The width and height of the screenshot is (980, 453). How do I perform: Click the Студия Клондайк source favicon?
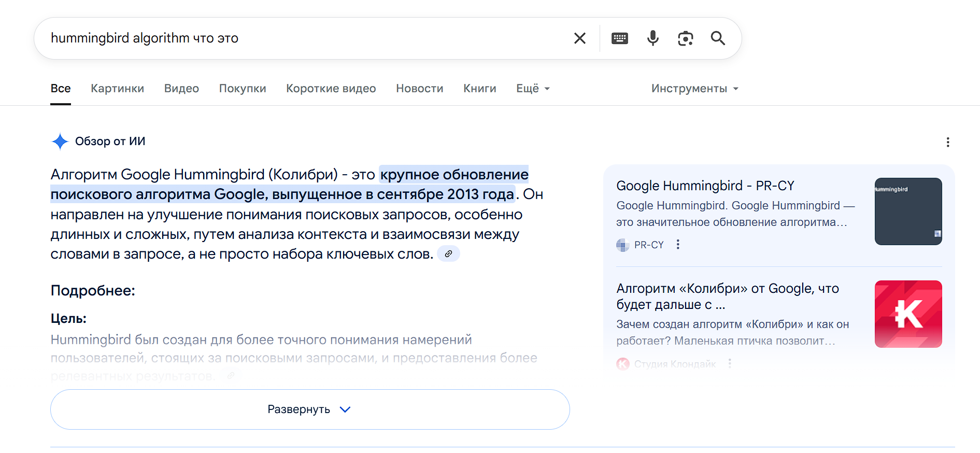622,364
